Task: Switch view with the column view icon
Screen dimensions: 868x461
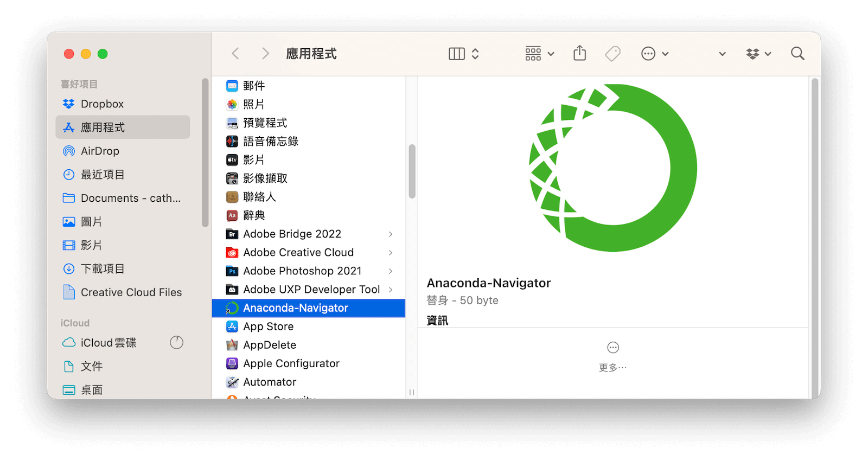Action: pyautogui.click(x=457, y=54)
